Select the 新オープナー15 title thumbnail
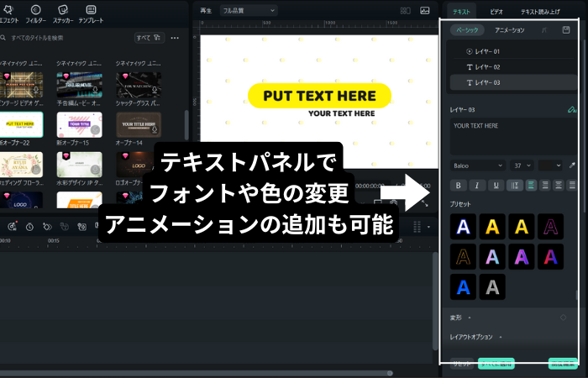Screen dimensions: 588x378 (x=79, y=124)
